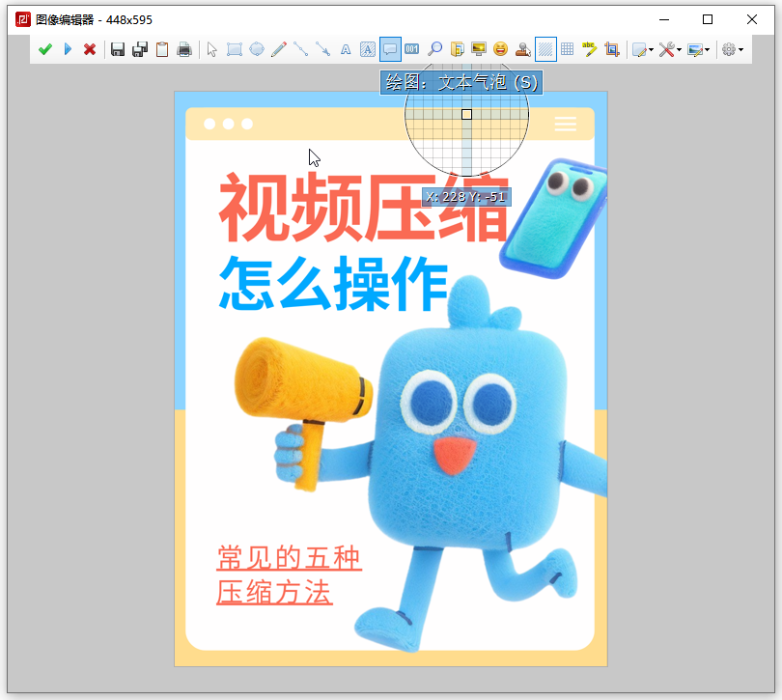
Task: Expand the image effects dropdown arrow
Action: 708,49
